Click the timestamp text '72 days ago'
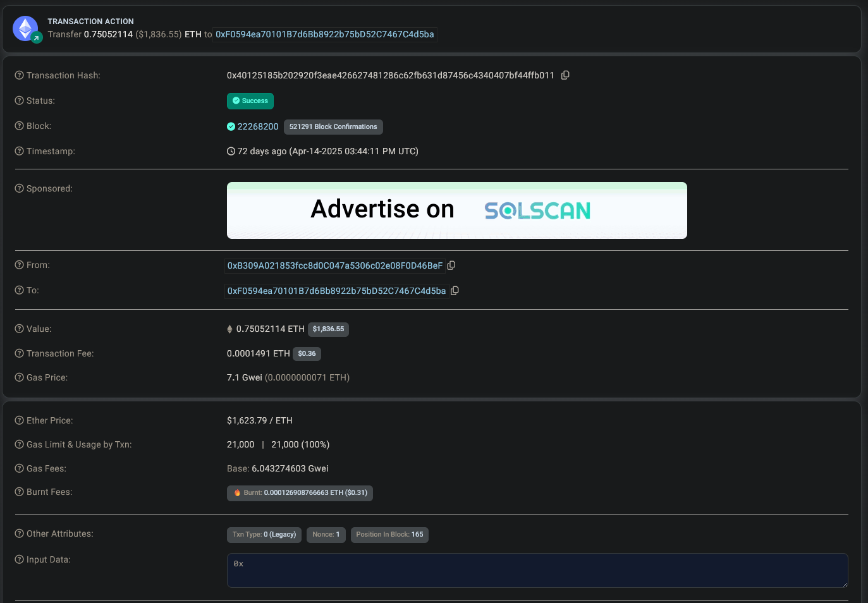Image resolution: width=868 pixels, height=603 pixels. [262, 151]
